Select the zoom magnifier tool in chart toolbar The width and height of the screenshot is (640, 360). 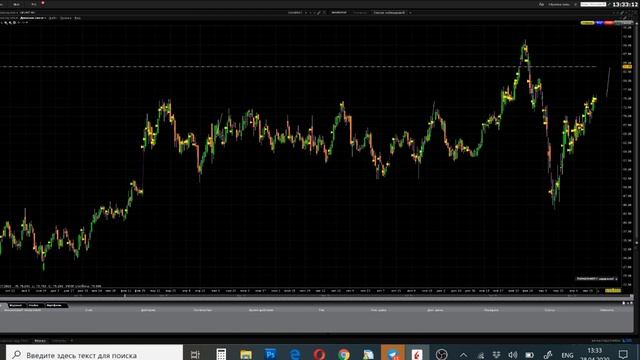(x=6, y=23)
